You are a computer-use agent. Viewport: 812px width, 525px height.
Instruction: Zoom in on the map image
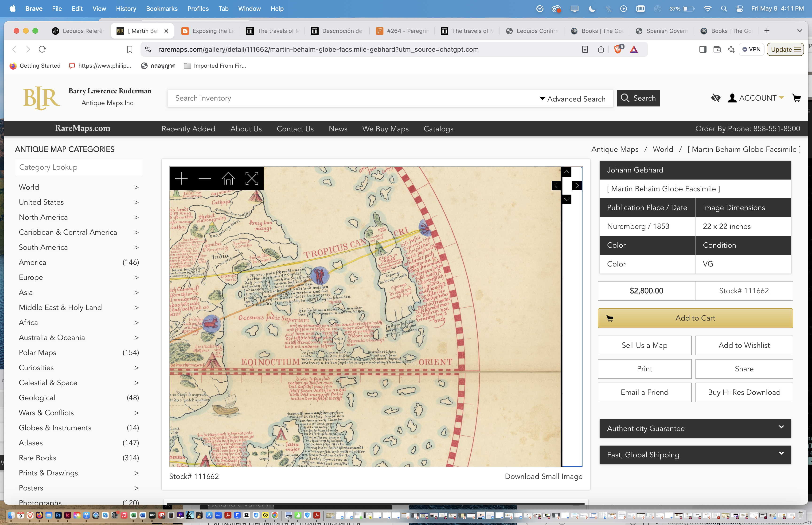(181, 178)
